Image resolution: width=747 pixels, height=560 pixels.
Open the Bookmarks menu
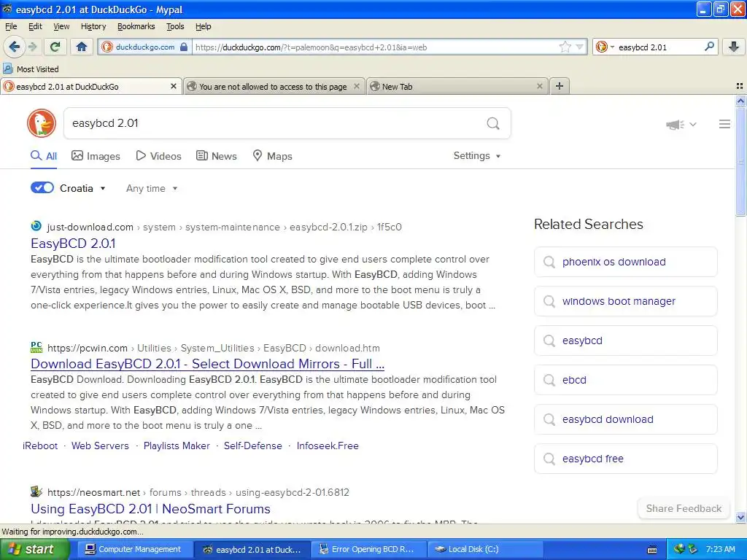(x=136, y=26)
